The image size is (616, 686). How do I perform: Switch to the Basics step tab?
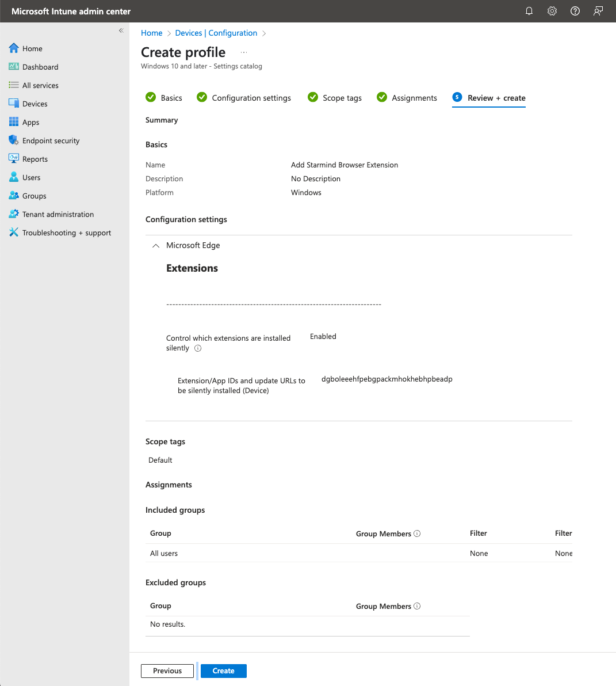click(164, 98)
